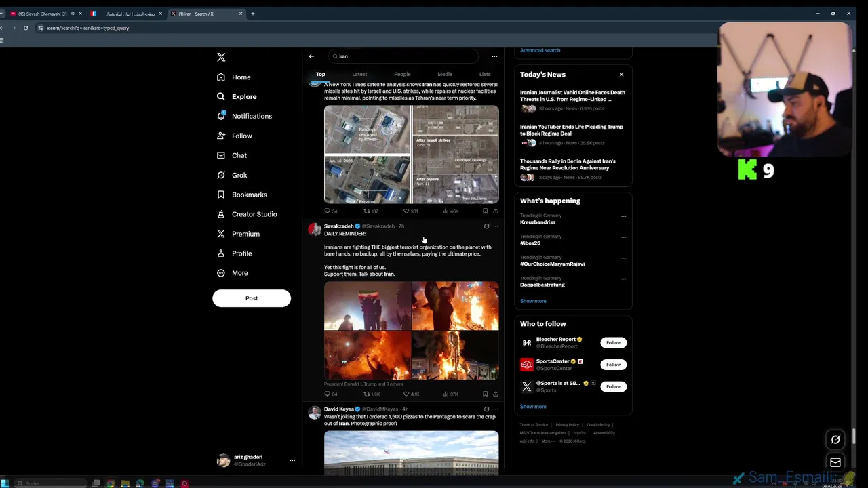Click the X logo in the sidebar
This screenshot has width=868, height=488.
click(x=221, y=57)
